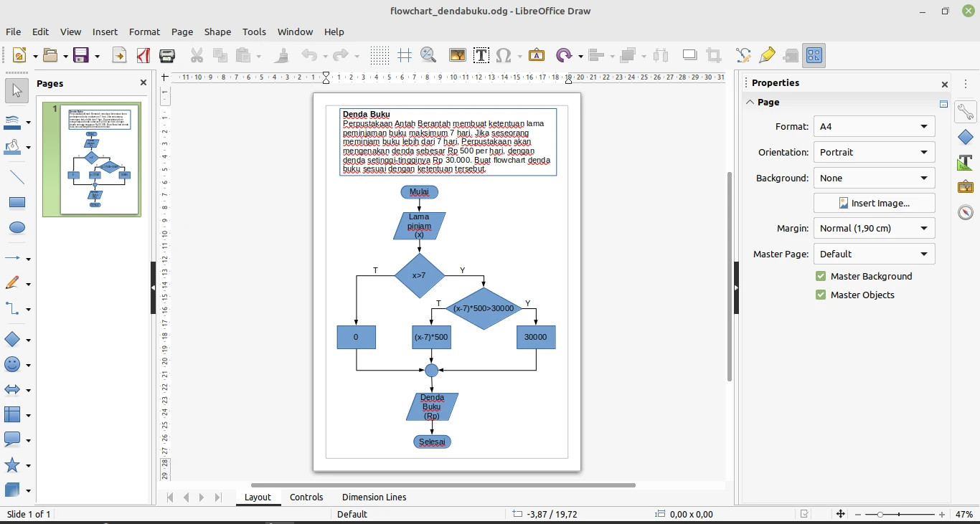Select the Connectors tool
The width and height of the screenshot is (980, 524).
13,308
